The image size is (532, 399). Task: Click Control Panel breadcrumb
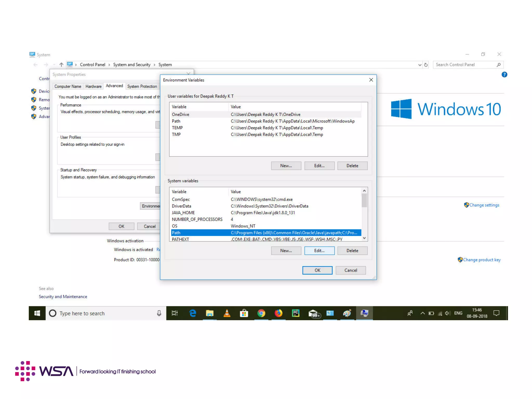tap(92, 64)
